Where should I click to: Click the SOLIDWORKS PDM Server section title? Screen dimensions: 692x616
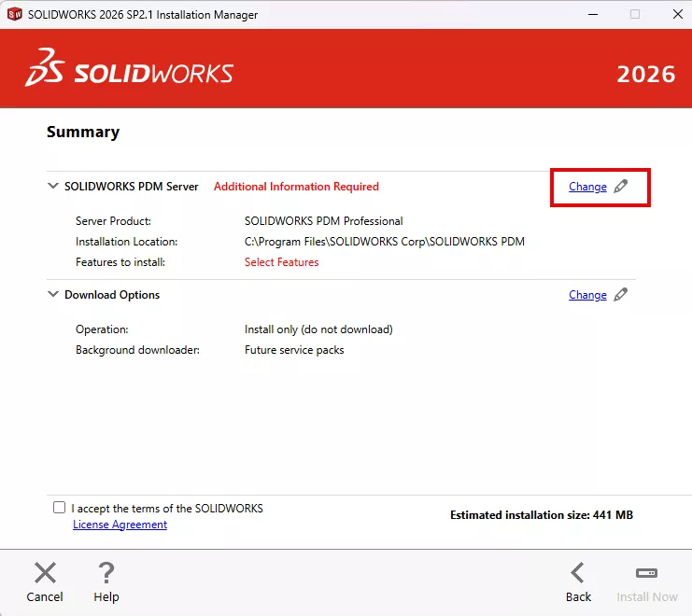(x=132, y=187)
